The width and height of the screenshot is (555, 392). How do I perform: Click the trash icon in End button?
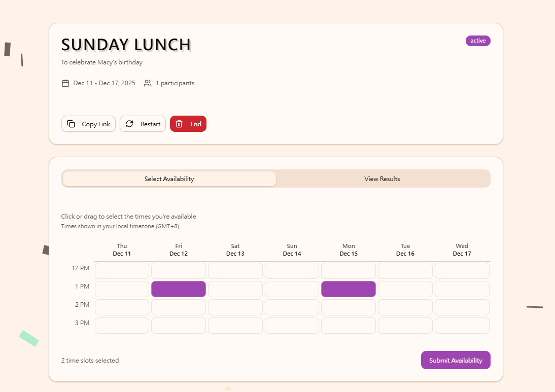pyautogui.click(x=179, y=123)
